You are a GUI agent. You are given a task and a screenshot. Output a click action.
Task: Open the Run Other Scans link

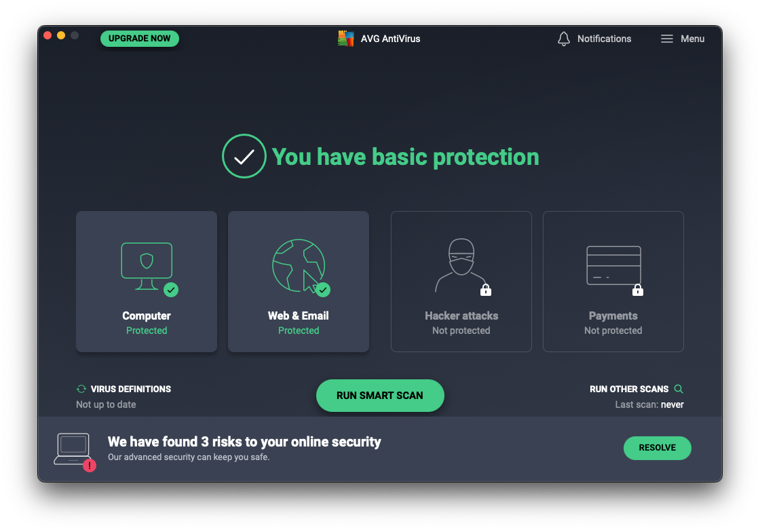[x=629, y=389]
